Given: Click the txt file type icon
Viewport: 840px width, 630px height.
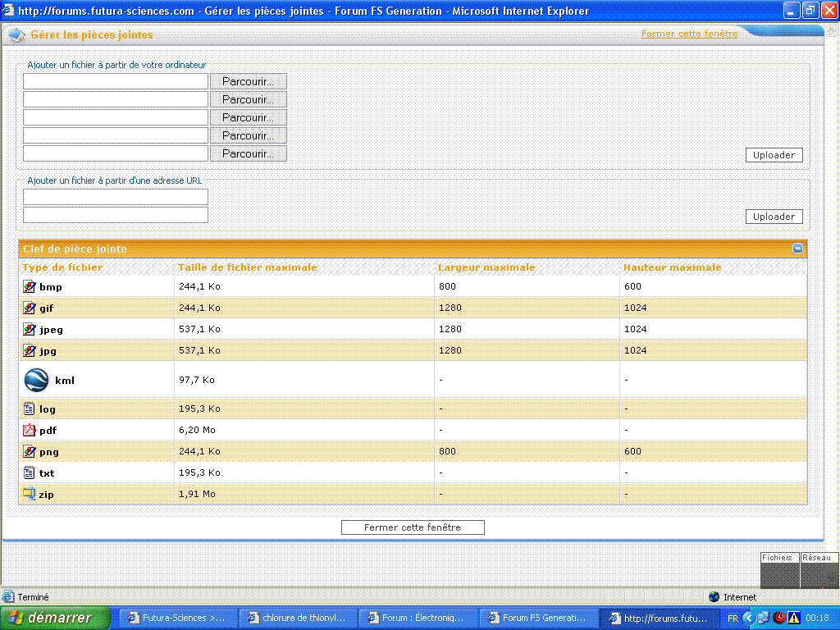Looking at the screenshot, I should click(x=29, y=473).
